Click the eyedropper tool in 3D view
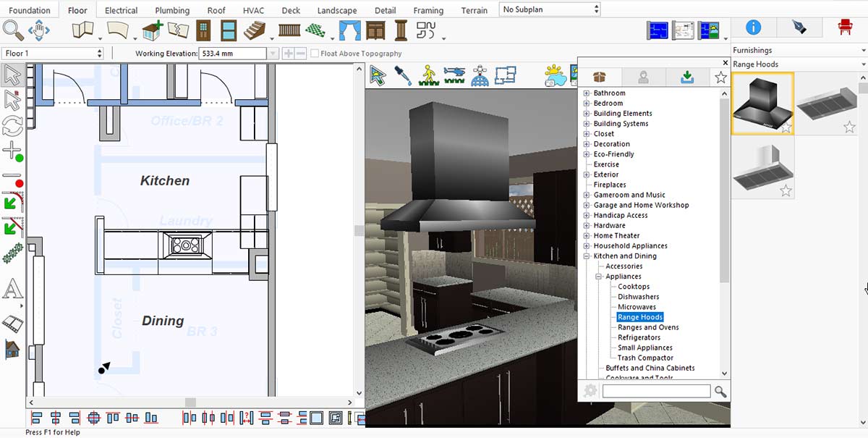The image size is (868, 438). point(403,76)
